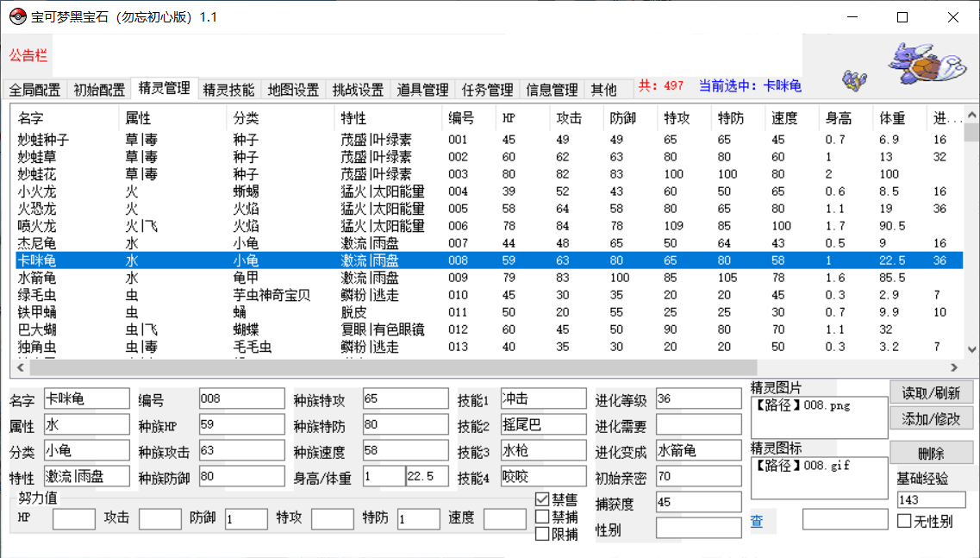The height and width of the screenshot is (558, 980).
Task: Focus the empty 进化需要 input field
Action: pos(699,425)
